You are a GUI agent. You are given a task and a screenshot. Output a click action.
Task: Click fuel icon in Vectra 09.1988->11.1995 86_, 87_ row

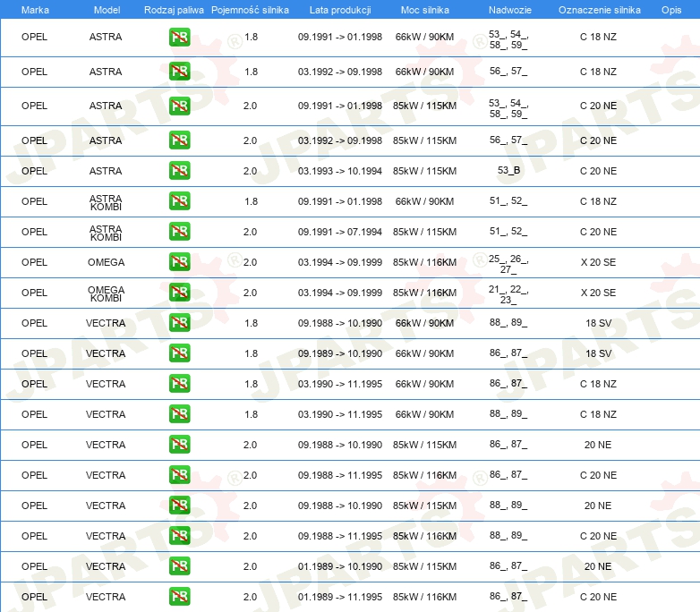click(x=179, y=474)
